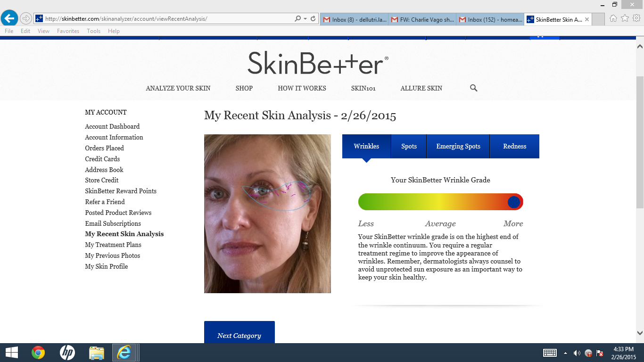The height and width of the screenshot is (362, 644).
Task: Click the Internet Explorer taskbar icon
Action: coord(124,353)
